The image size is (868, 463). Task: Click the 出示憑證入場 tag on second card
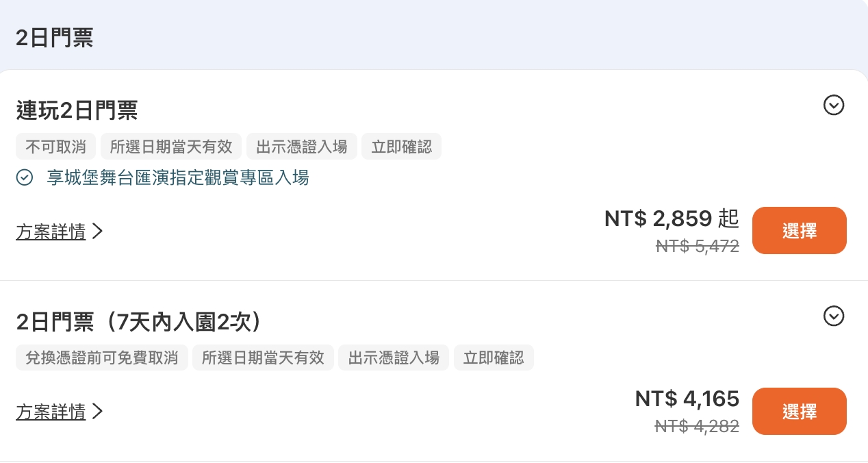click(x=394, y=358)
